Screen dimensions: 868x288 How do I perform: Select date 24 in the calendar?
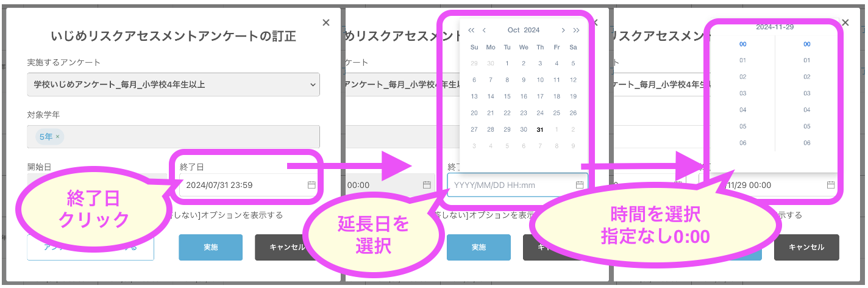540,113
